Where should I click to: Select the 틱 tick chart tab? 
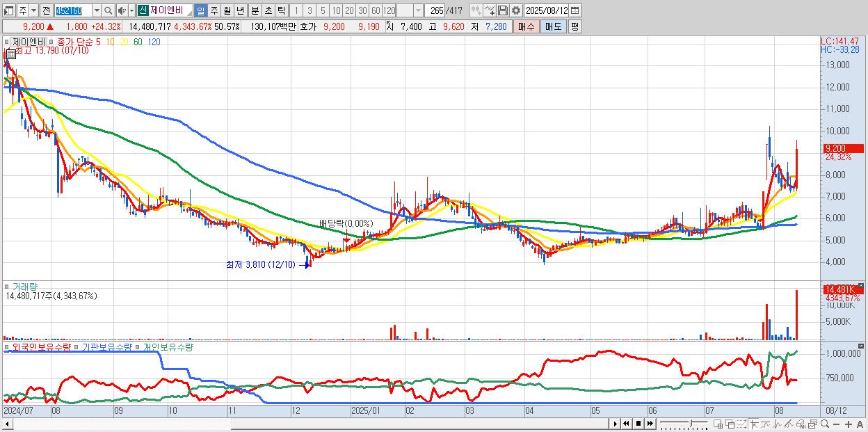tap(281, 10)
